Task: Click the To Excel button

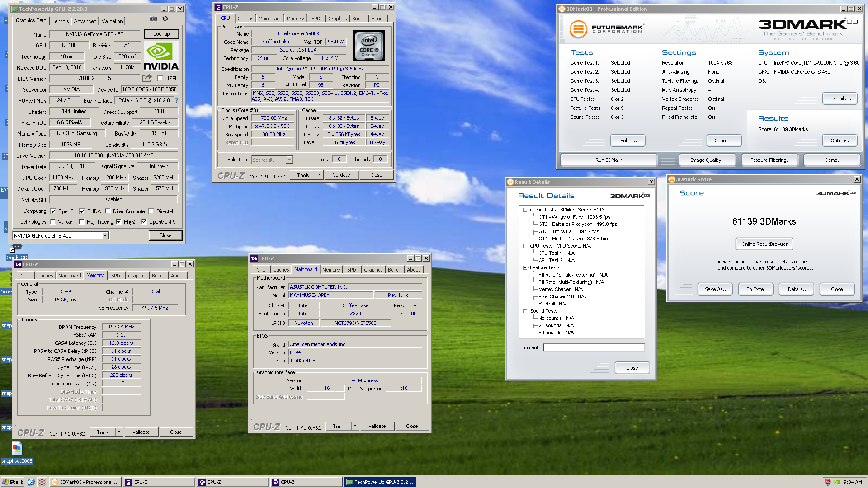Action: [x=755, y=289]
